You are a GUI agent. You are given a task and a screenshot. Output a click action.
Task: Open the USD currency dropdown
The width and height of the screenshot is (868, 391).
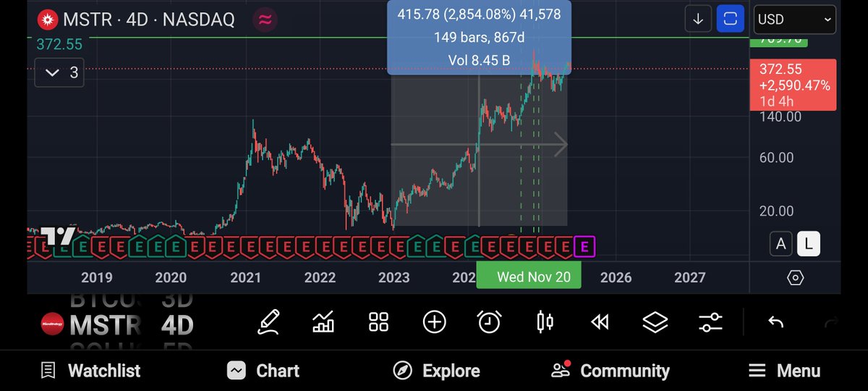(x=796, y=20)
